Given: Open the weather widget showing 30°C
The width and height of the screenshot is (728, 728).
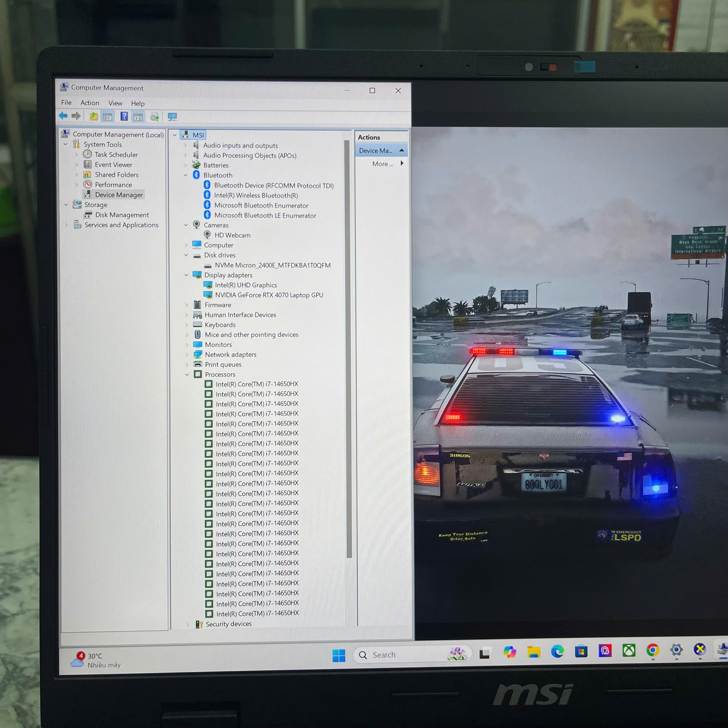Looking at the screenshot, I should [96, 660].
